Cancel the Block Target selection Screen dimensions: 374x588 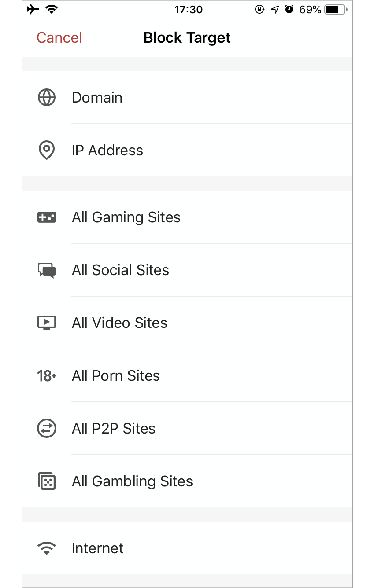point(59,38)
